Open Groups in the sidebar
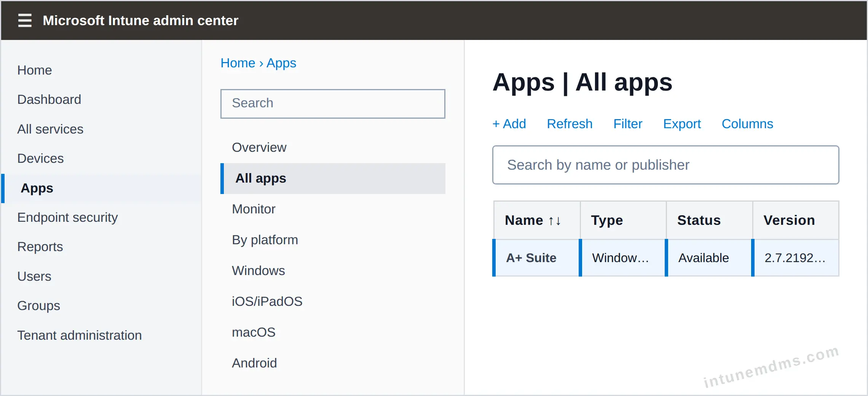868x396 pixels. (x=38, y=305)
